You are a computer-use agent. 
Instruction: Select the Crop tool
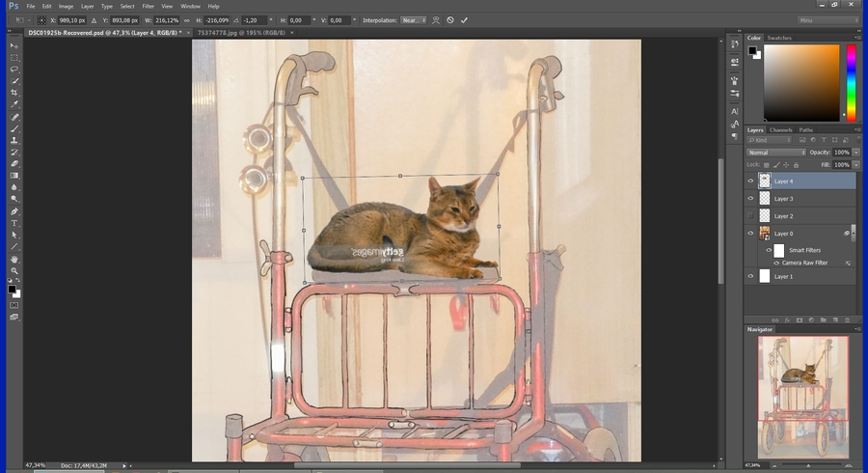tap(14, 93)
